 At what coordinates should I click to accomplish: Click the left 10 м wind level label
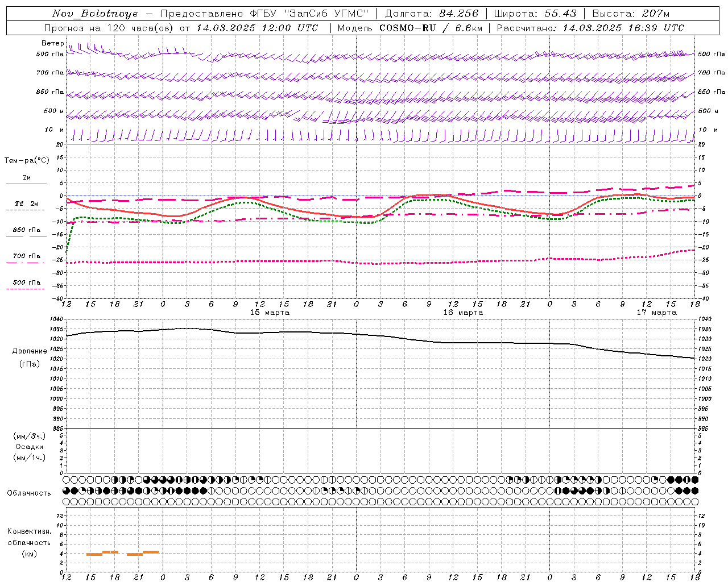(x=55, y=130)
